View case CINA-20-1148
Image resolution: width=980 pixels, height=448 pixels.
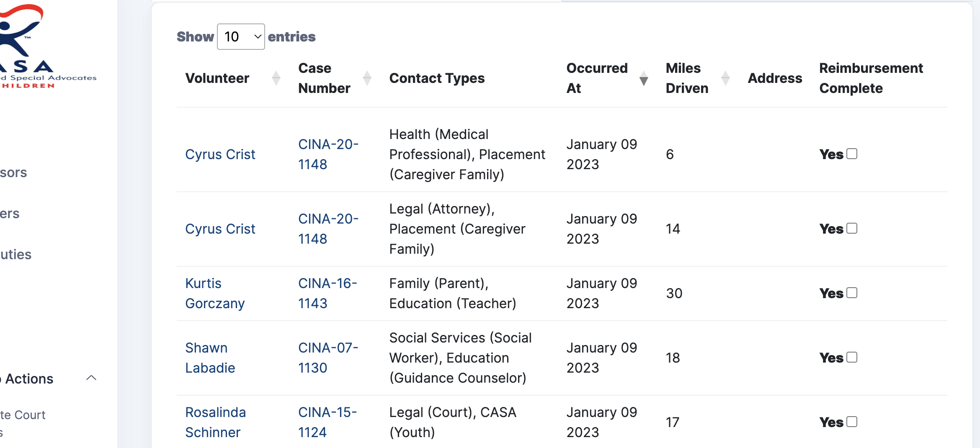point(328,154)
